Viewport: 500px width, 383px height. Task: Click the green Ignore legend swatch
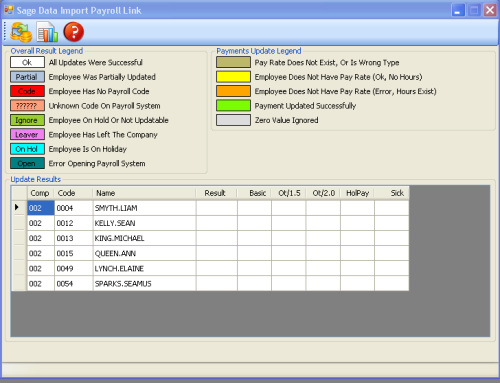tap(27, 120)
